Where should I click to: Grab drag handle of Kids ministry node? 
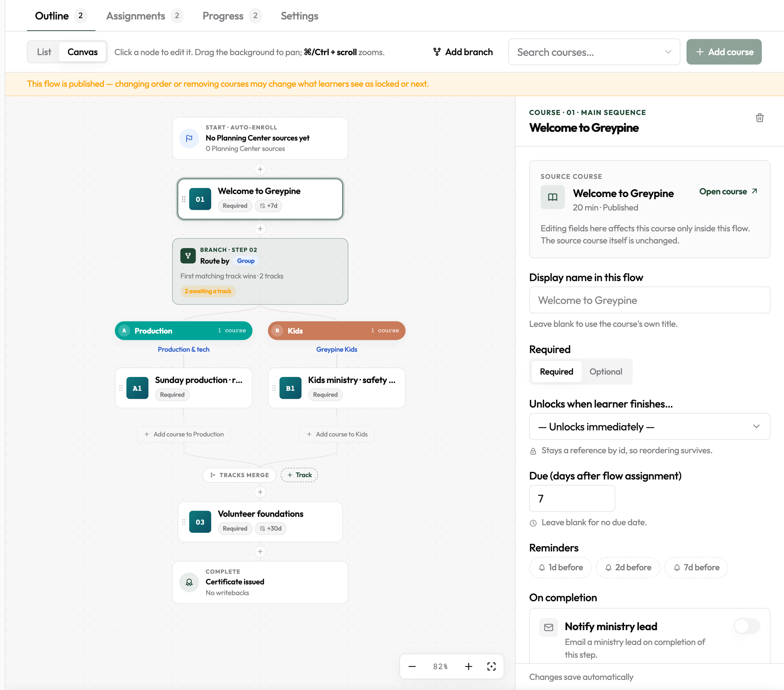pos(274,388)
